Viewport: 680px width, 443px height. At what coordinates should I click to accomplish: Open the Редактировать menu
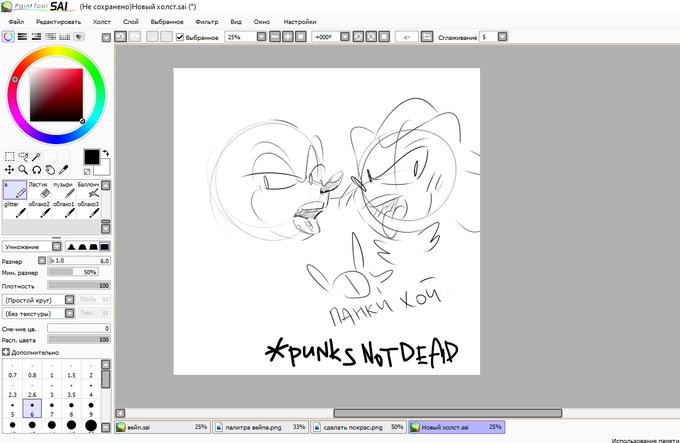59,22
